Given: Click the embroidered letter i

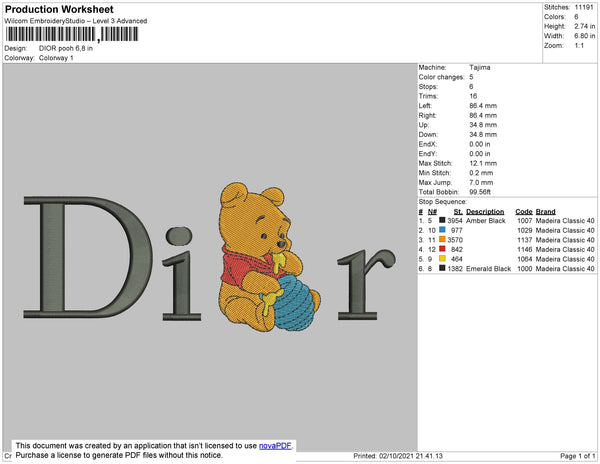Looking at the screenshot, I should tap(181, 274).
